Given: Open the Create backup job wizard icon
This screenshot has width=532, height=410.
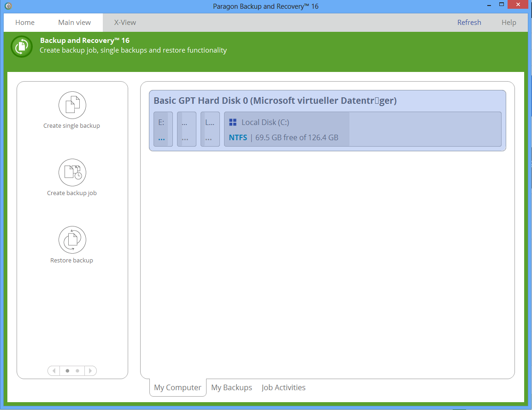Looking at the screenshot, I should 72,172.
